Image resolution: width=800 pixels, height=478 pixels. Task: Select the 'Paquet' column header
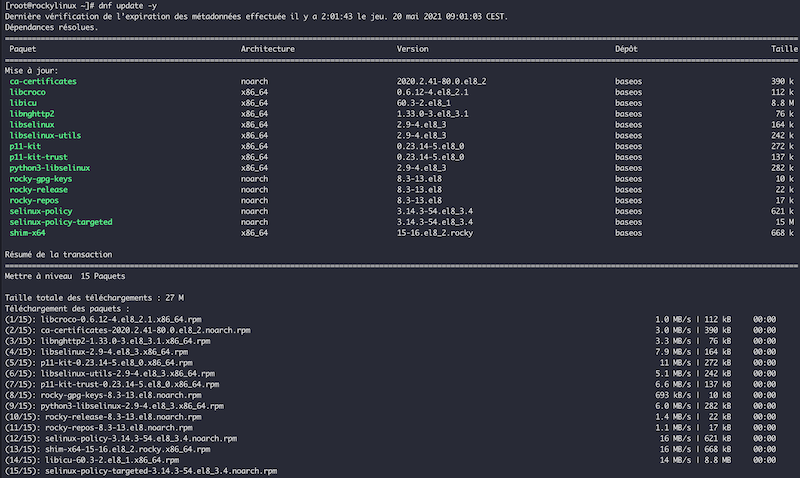click(x=22, y=49)
